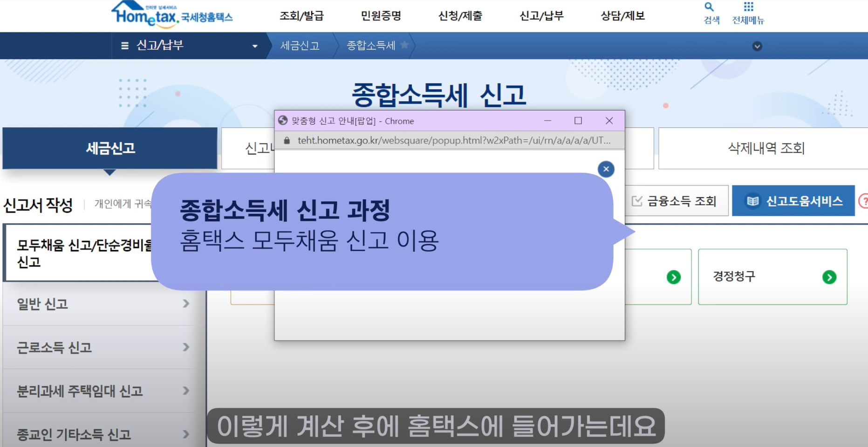Open the 신고/납부 breadcrumb dropdown arrow
The image size is (868, 447).
pos(255,46)
